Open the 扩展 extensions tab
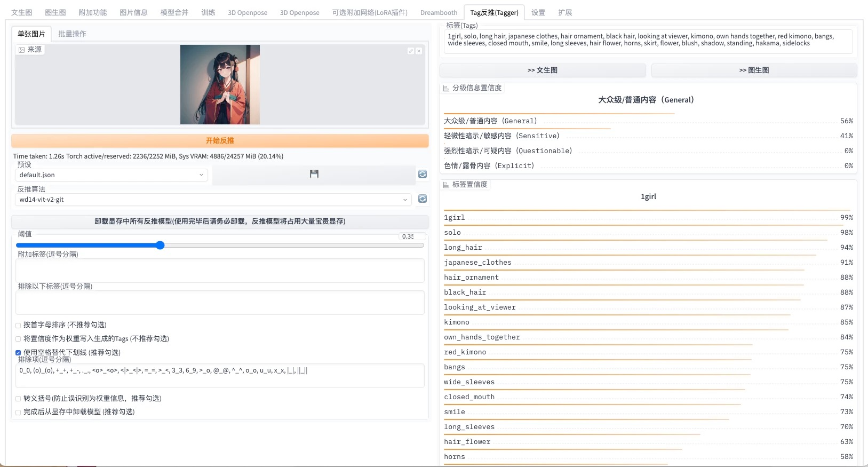Image resolution: width=868 pixels, height=467 pixels. [x=565, y=12]
